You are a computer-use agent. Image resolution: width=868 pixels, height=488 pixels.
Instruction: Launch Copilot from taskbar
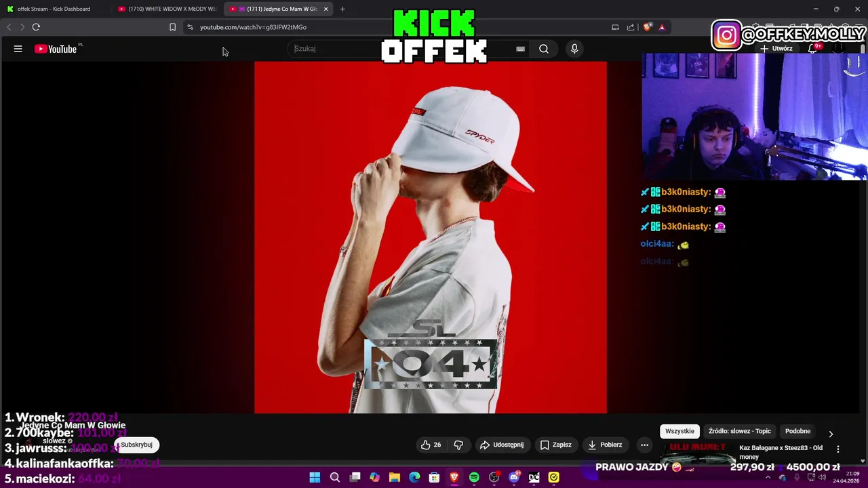click(x=374, y=477)
